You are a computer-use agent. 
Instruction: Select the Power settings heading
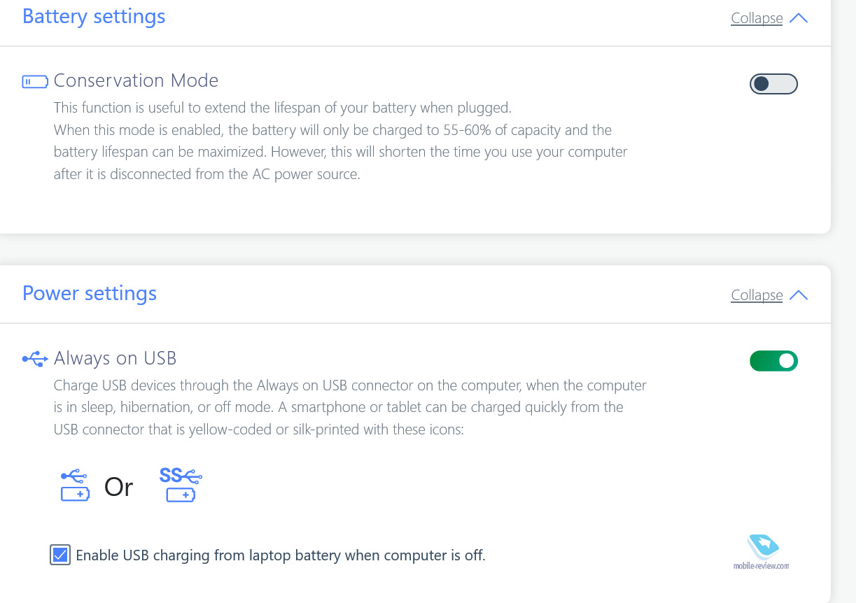click(90, 293)
